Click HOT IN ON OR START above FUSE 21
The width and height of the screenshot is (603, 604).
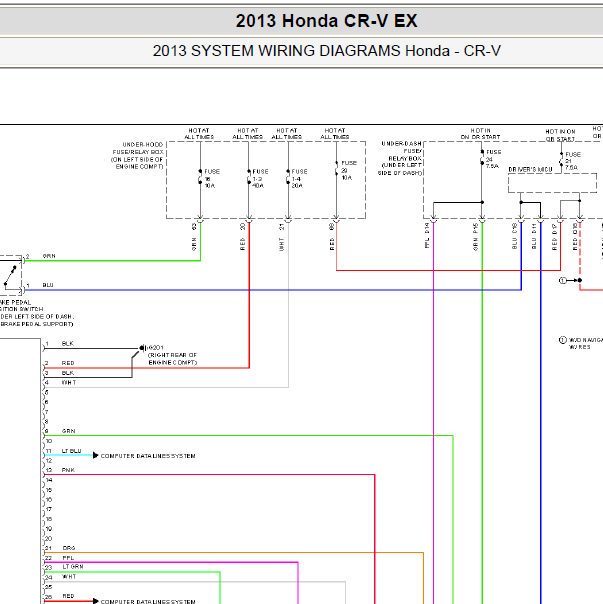pos(560,135)
